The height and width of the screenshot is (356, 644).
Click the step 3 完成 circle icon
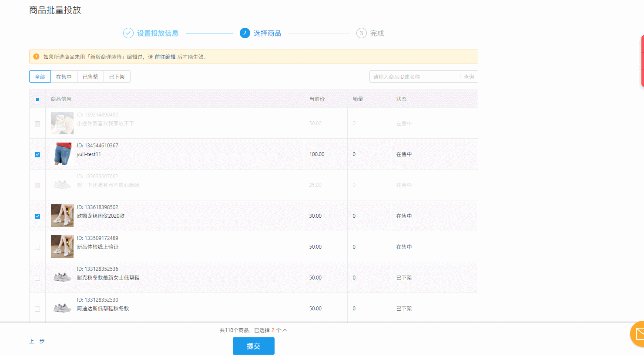pos(361,33)
